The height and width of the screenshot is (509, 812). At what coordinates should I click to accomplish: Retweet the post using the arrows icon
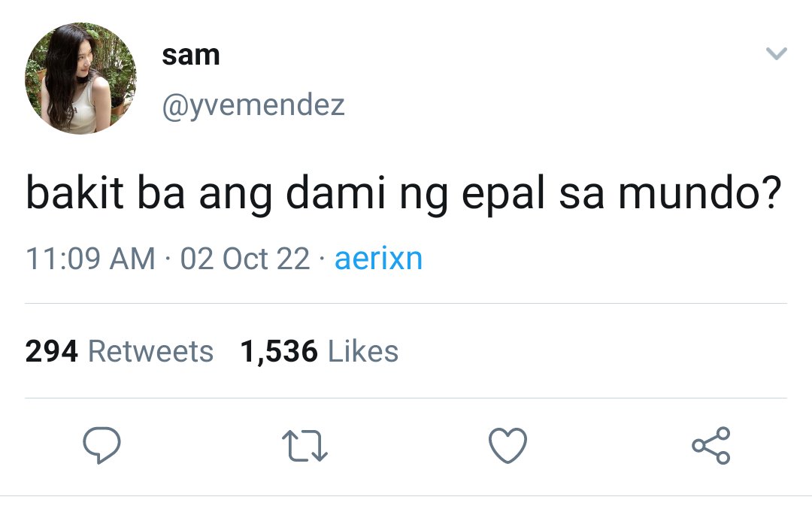[304, 447]
